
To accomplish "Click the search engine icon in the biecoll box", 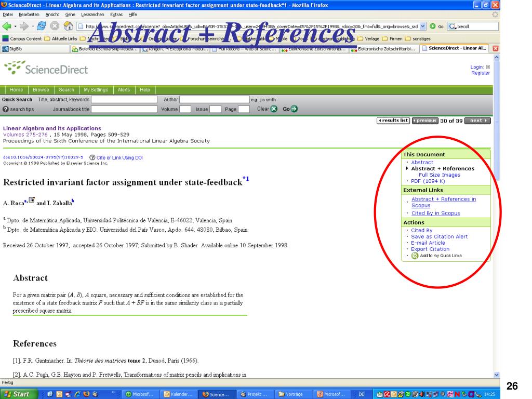I will (x=453, y=26).
